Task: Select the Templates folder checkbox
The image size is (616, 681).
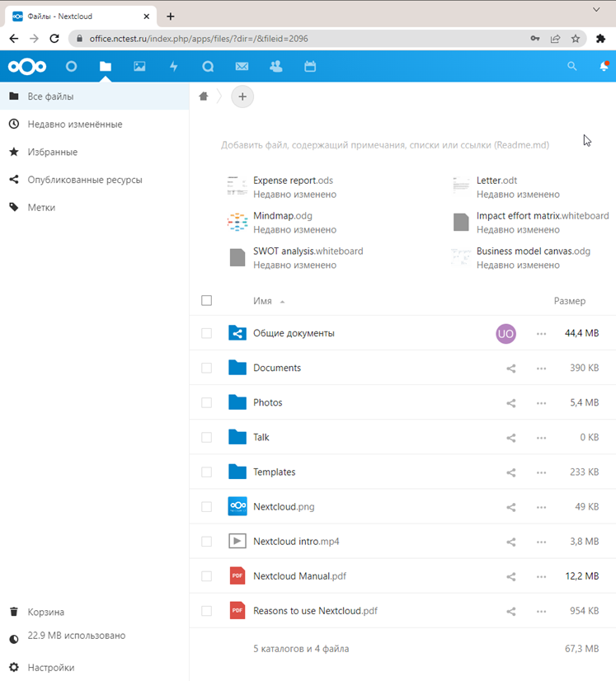Action: [207, 472]
